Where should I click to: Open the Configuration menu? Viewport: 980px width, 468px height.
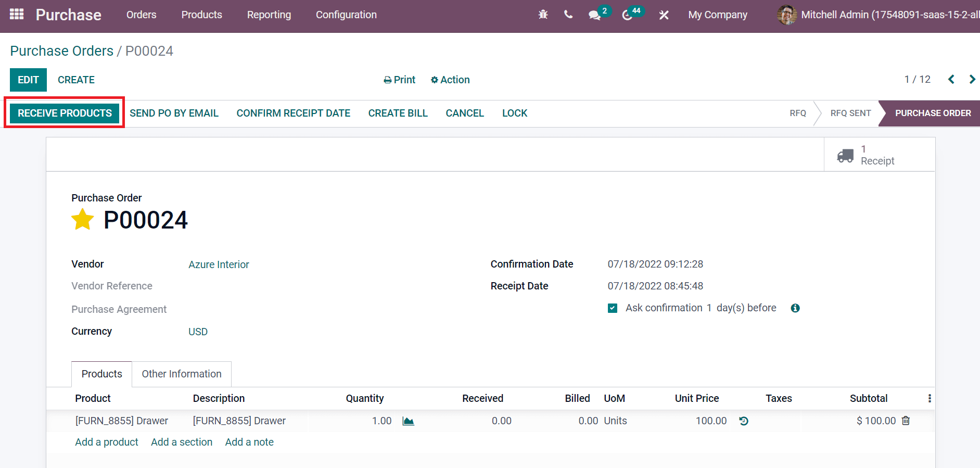(346, 15)
